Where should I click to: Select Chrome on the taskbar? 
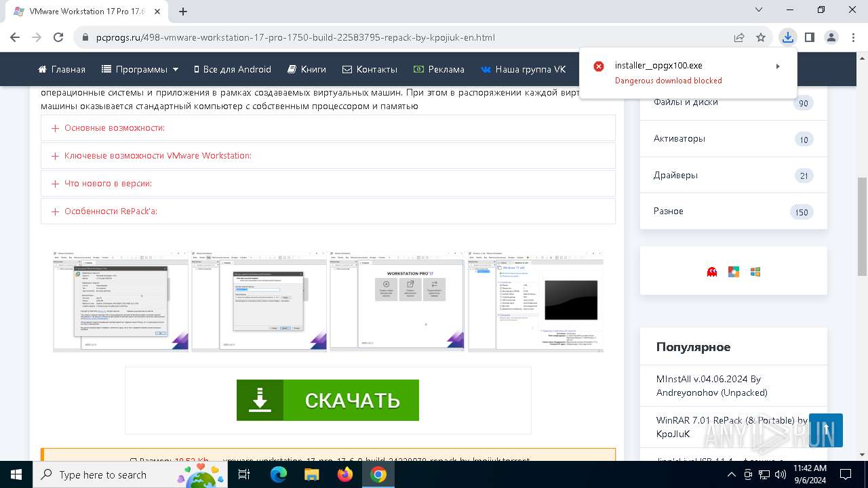[x=378, y=474]
